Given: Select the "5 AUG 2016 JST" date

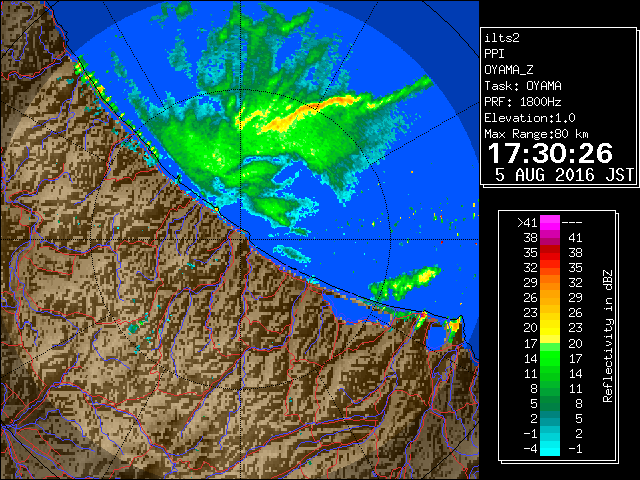Looking at the screenshot, I should [564, 175].
